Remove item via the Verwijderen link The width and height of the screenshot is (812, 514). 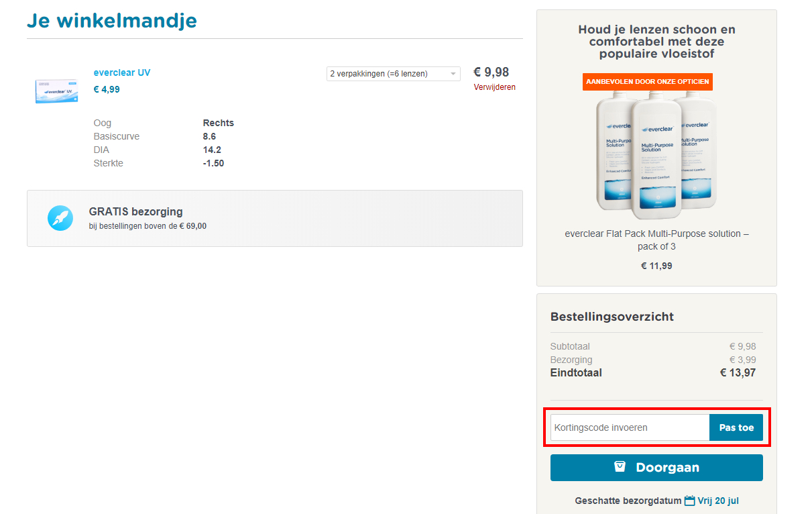coord(494,87)
